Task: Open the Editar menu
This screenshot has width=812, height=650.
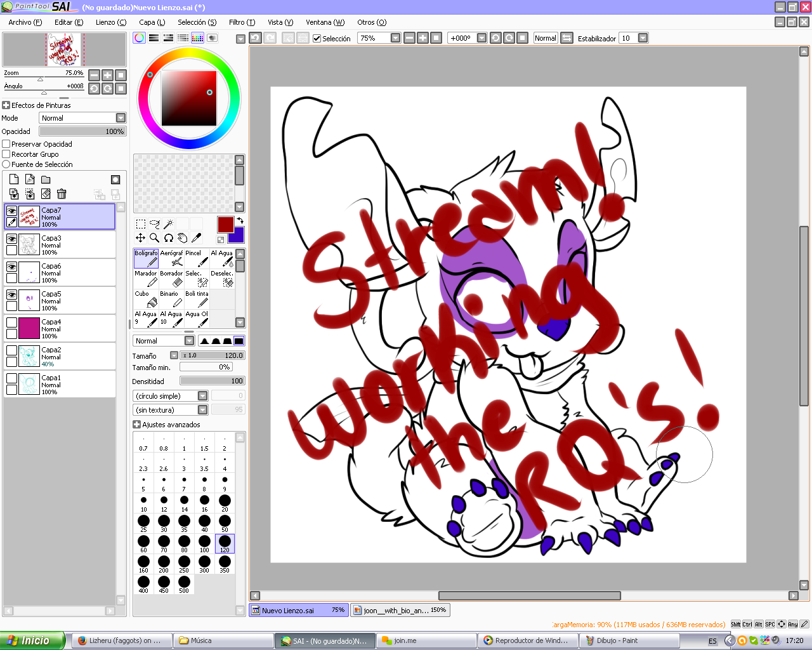Action: click(x=69, y=22)
